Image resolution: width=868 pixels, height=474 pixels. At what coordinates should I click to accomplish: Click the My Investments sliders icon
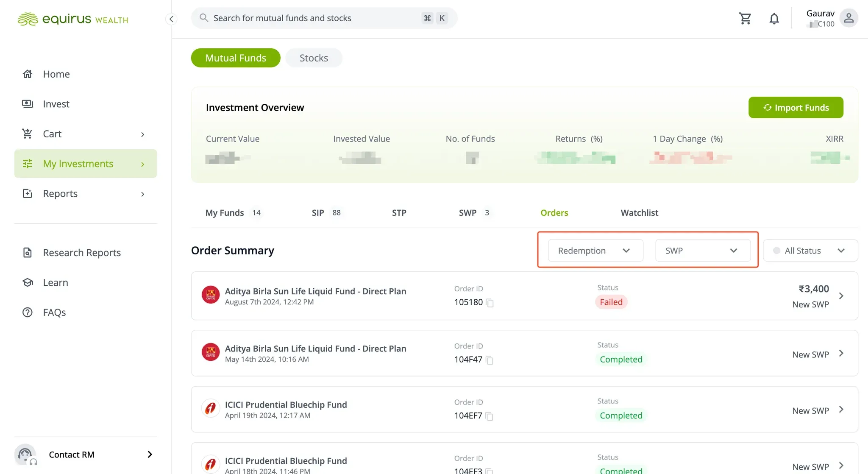[28, 164]
